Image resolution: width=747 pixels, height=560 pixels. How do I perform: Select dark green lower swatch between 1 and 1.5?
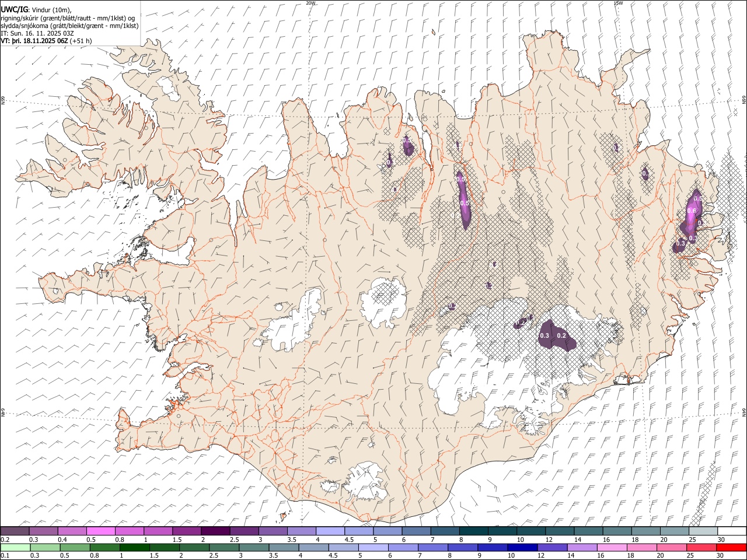[135, 547]
